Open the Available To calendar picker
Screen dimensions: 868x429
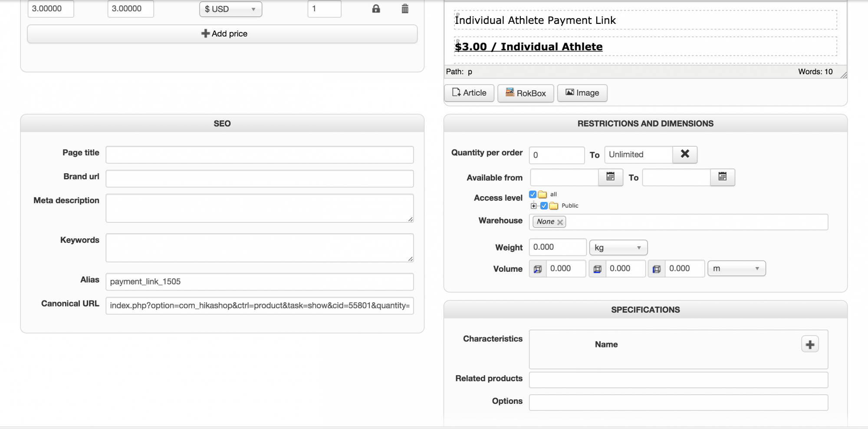pos(722,177)
